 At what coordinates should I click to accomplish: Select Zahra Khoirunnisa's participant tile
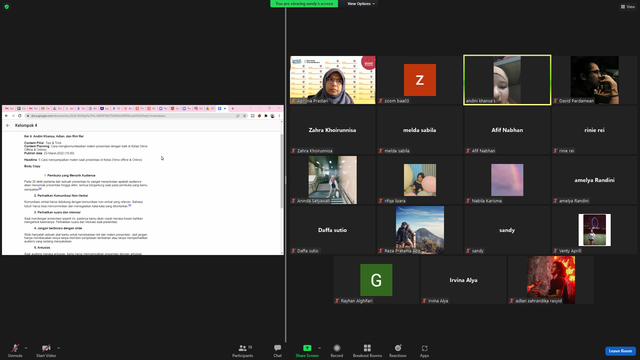point(332,130)
